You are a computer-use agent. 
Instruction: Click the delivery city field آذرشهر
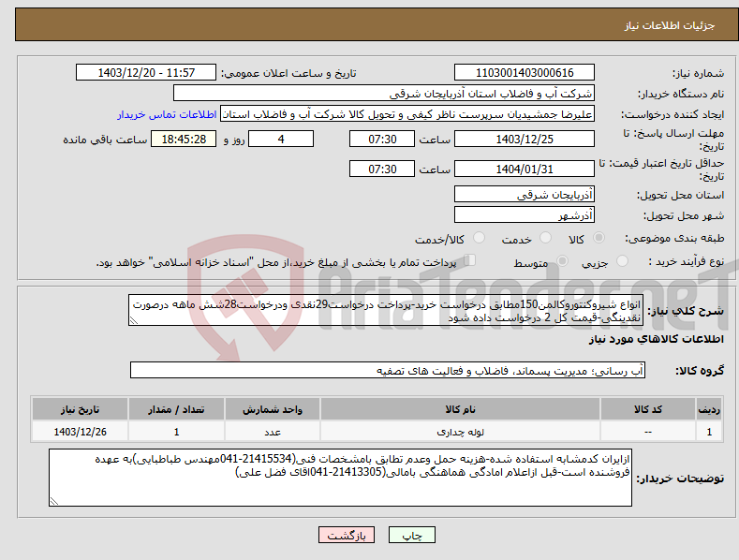(x=525, y=215)
